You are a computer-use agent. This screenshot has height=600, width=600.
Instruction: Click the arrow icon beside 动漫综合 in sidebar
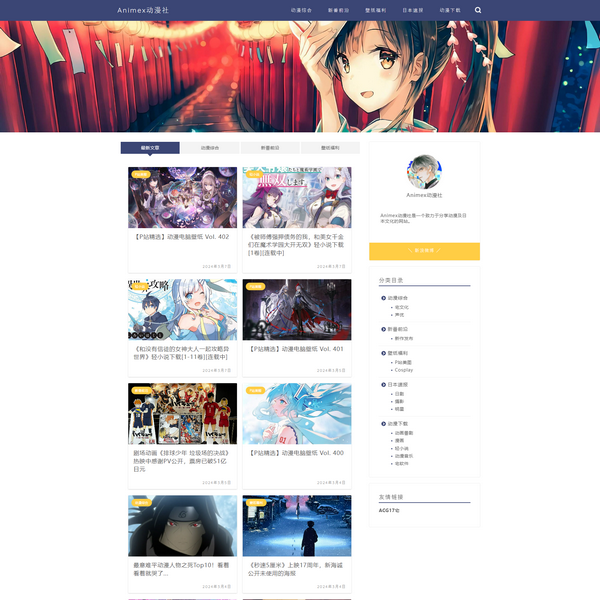click(383, 298)
